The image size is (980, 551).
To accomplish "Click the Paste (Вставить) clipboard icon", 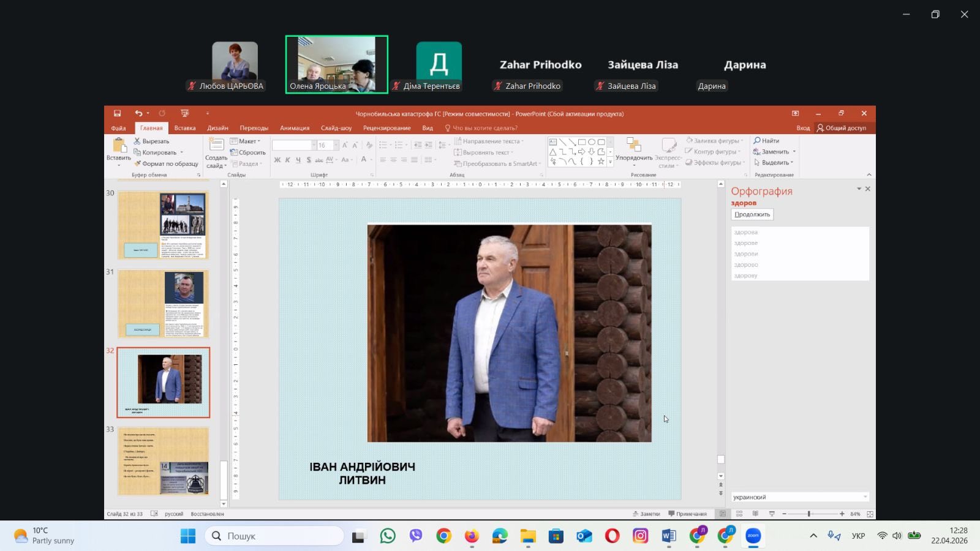I will pos(118,146).
